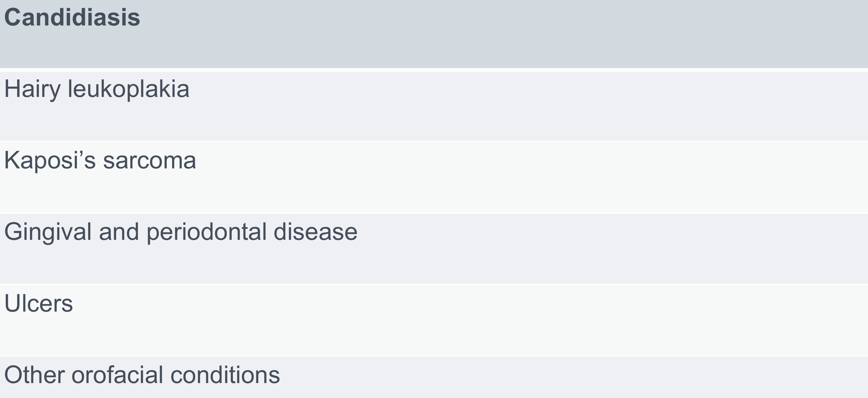Choose Gingival and periodontal disease row
Screen dimensions: 868x398
pyautogui.click(x=434, y=249)
